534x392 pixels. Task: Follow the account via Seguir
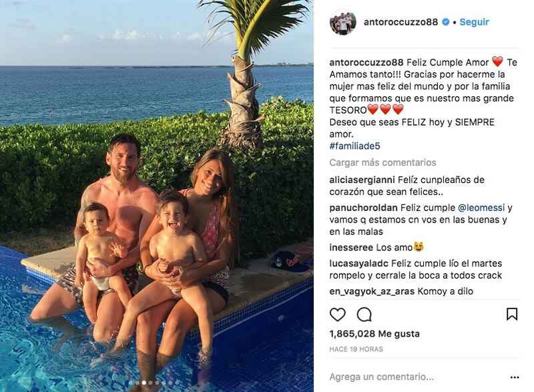pos(474,22)
